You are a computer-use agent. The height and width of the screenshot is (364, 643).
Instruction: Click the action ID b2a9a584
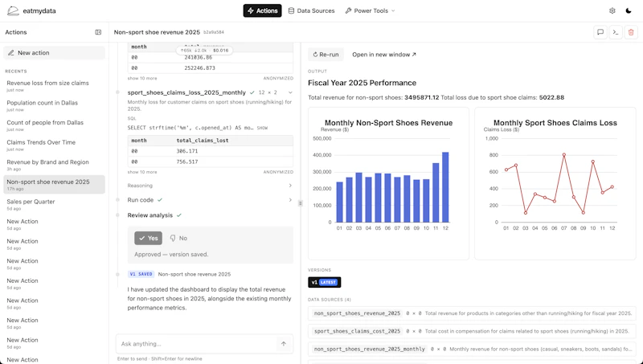click(214, 32)
